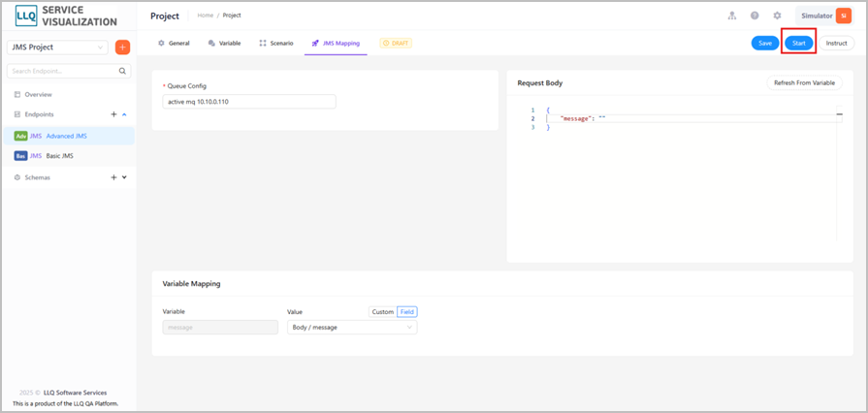Open the help question mark icon
Image resolution: width=868 pixels, height=413 pixels.
755,16
